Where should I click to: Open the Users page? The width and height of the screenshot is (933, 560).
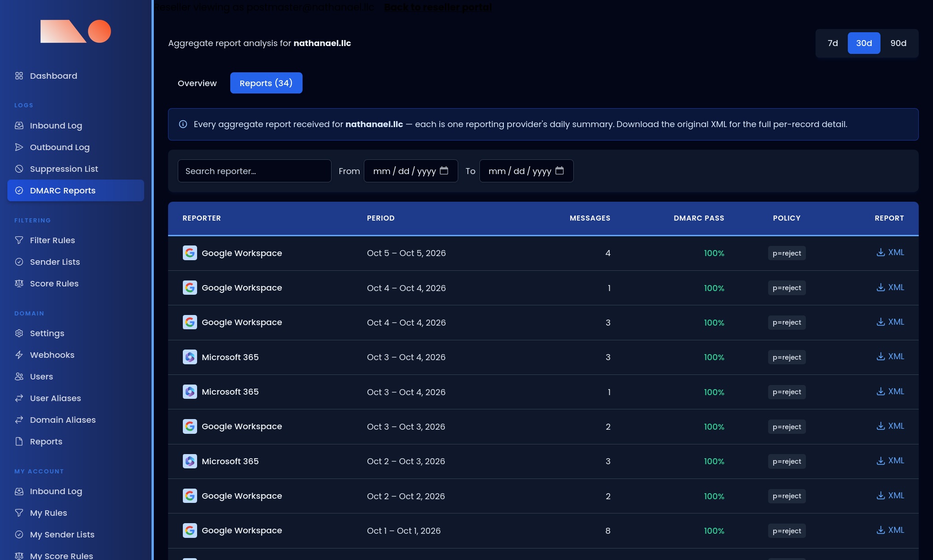(76, 377)
